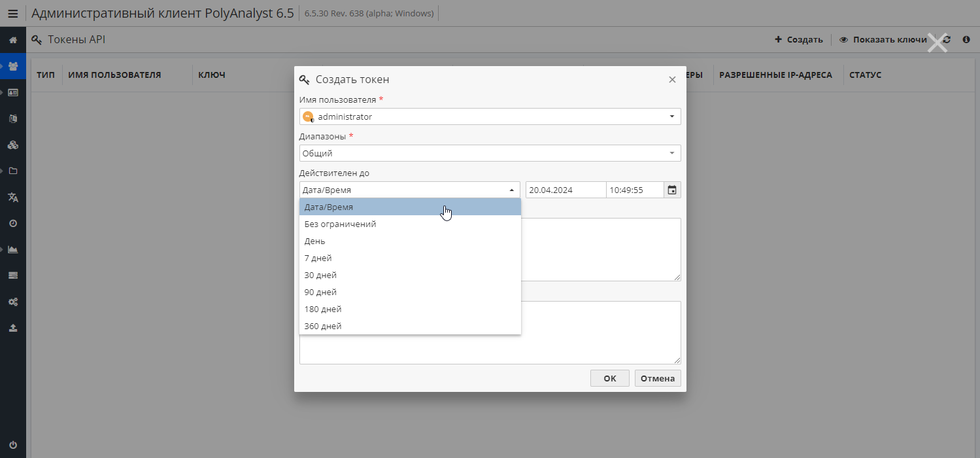980x458 pixels.
Task: Expand the ID card sidebar item arrow
Action: click(x=3, y=92)
